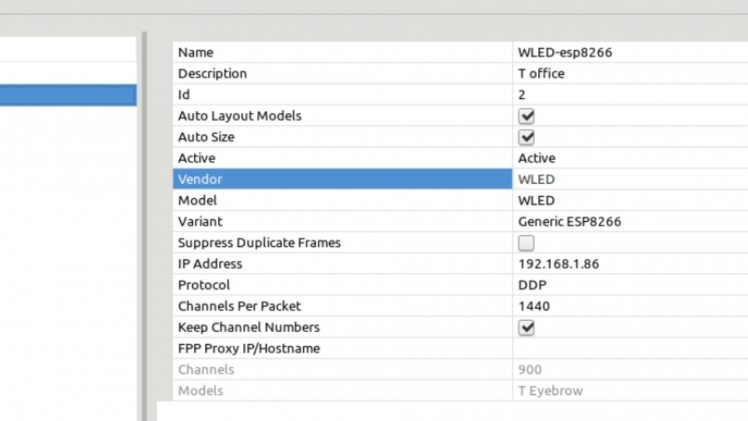Toggle the Auto Layout Models checkbox

(526, 116)
